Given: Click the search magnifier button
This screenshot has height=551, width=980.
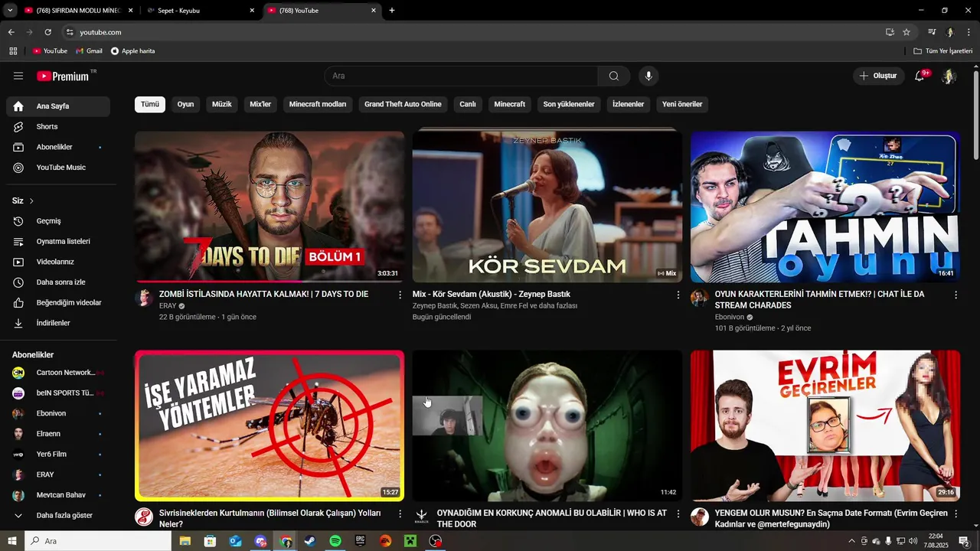Looking at the screenshot, I should [614, 76].
